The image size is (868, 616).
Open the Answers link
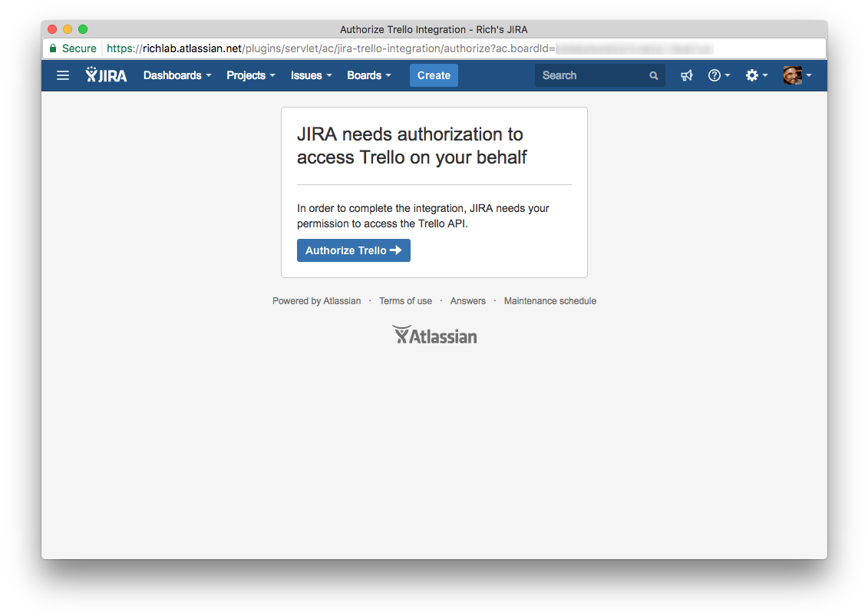[x=467, y=301]
